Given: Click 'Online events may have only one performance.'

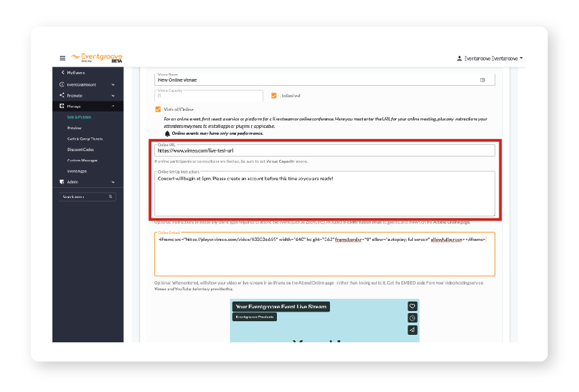Looking at the screenshot, I should click(x=218, y=133).
